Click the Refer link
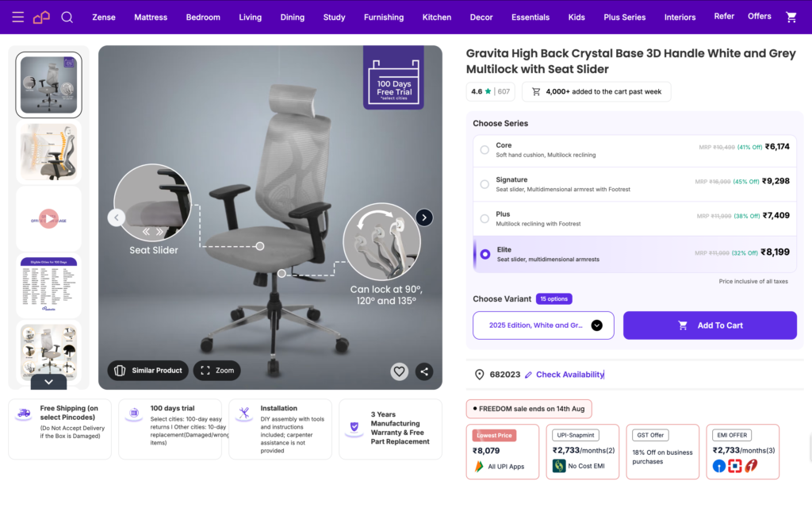 [724, 16]
